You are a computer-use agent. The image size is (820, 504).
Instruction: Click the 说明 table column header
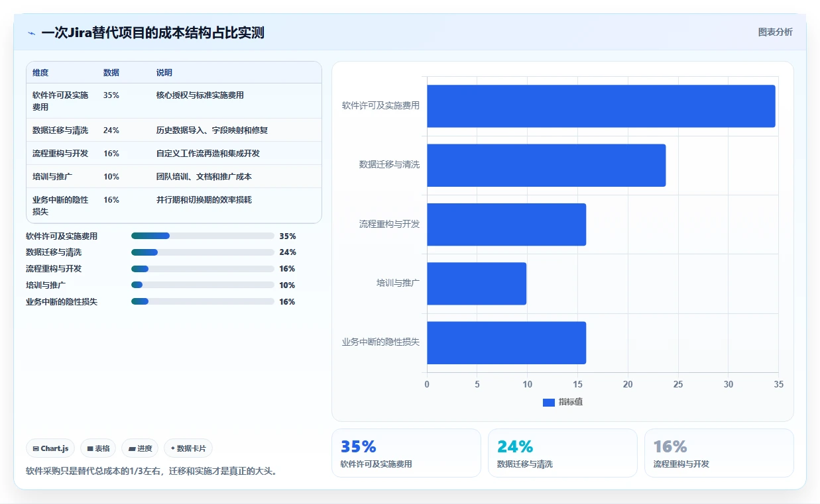(x=164, y=73)
